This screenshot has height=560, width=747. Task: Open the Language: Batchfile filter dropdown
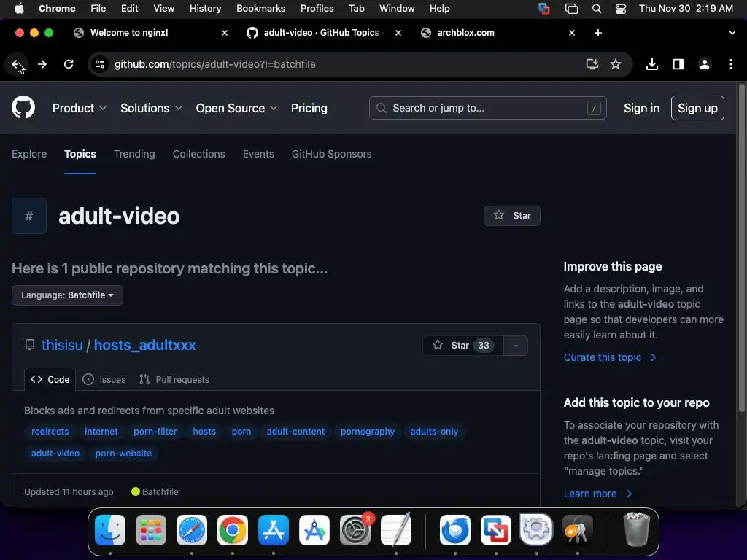coord(67,295)
